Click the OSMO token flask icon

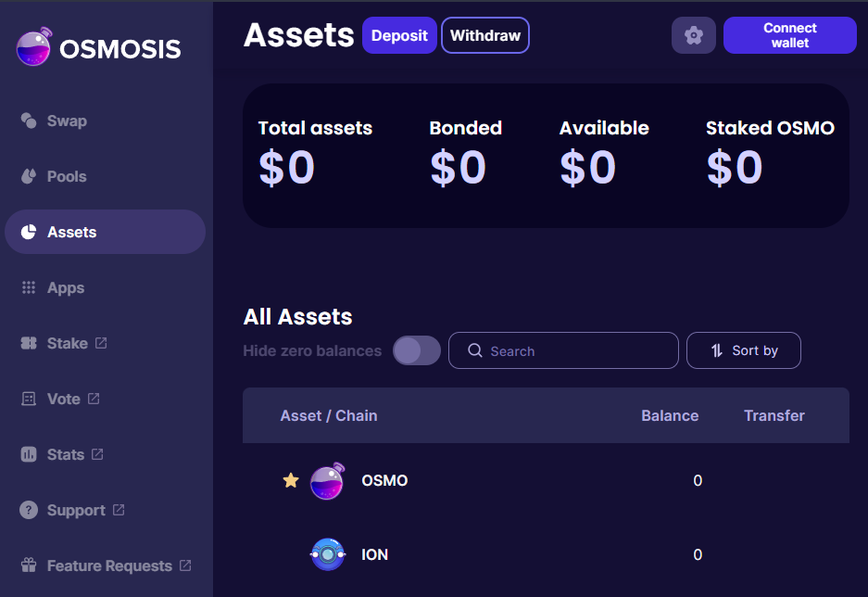[x=327, y=481]
